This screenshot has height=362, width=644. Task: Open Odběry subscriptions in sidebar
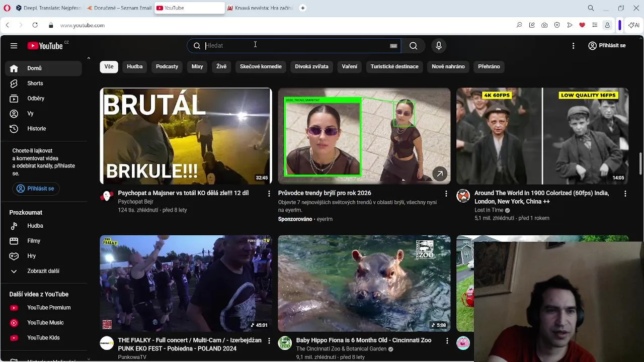coord(43,99)
